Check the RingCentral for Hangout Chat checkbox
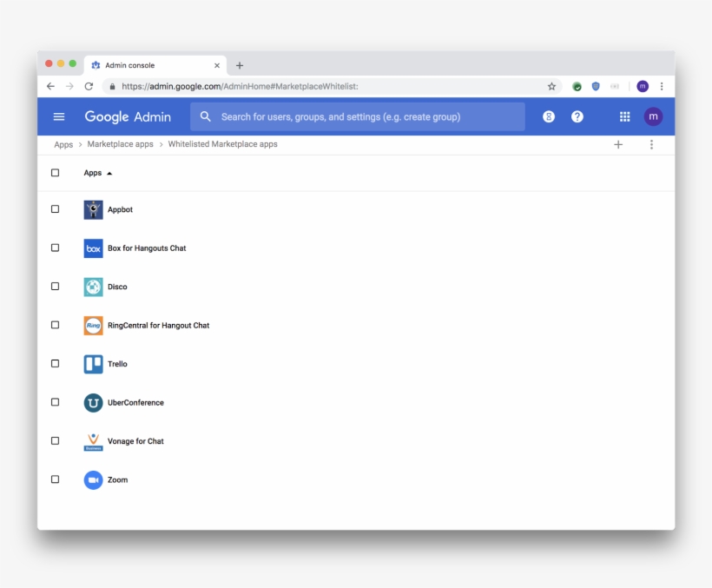The width and height of the screenshot is (712, 588). (55, 325)
